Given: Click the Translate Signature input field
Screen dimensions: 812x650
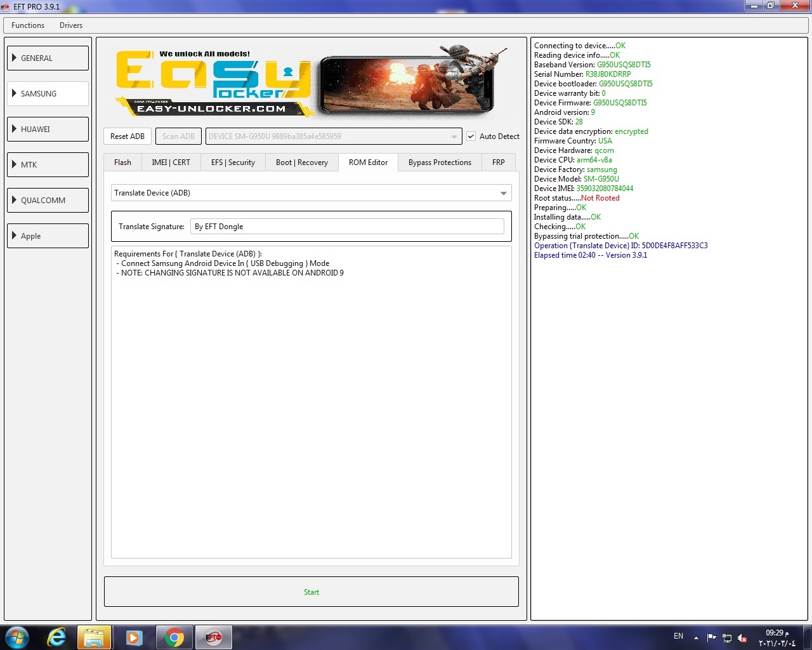Looking at the screenshot, I should (x=347, y=227).
